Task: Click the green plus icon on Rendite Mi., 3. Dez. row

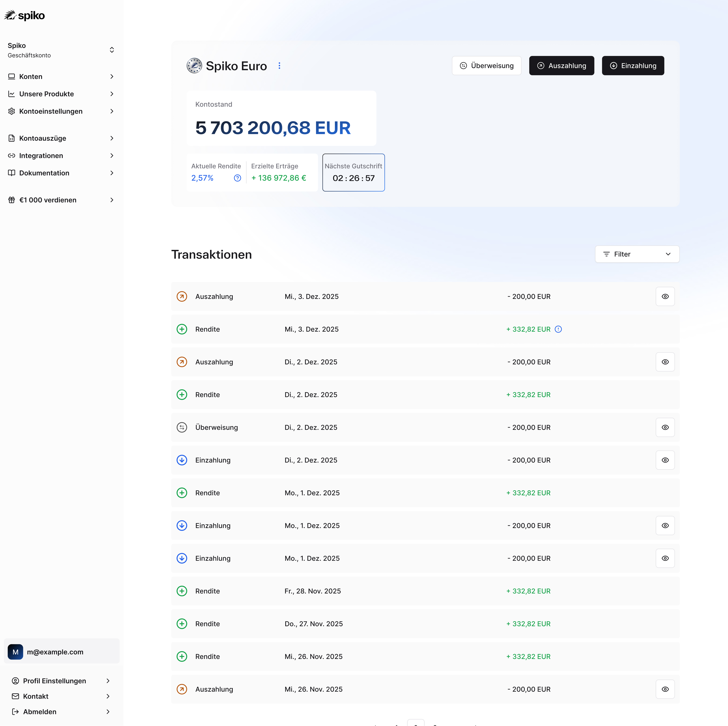Action: tap(182, 329)
